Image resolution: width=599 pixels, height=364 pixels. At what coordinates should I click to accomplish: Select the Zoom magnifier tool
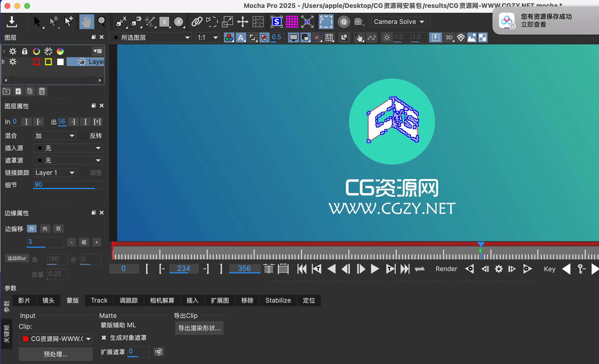102,22
